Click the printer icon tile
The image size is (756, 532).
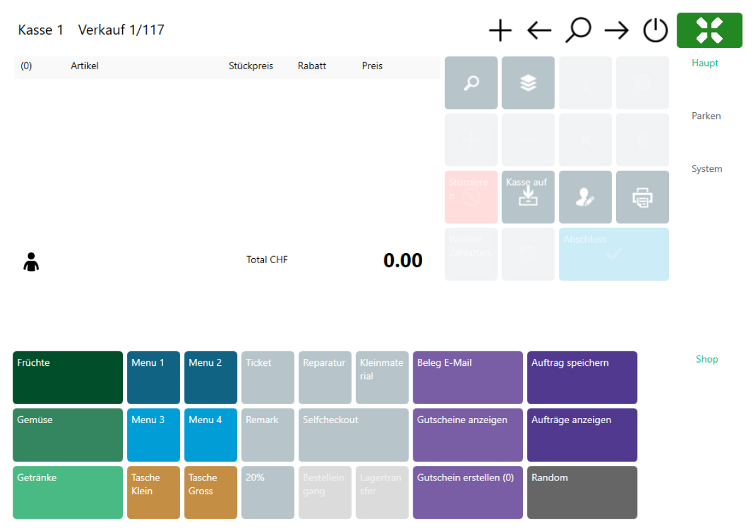click(x=642, y=197)
